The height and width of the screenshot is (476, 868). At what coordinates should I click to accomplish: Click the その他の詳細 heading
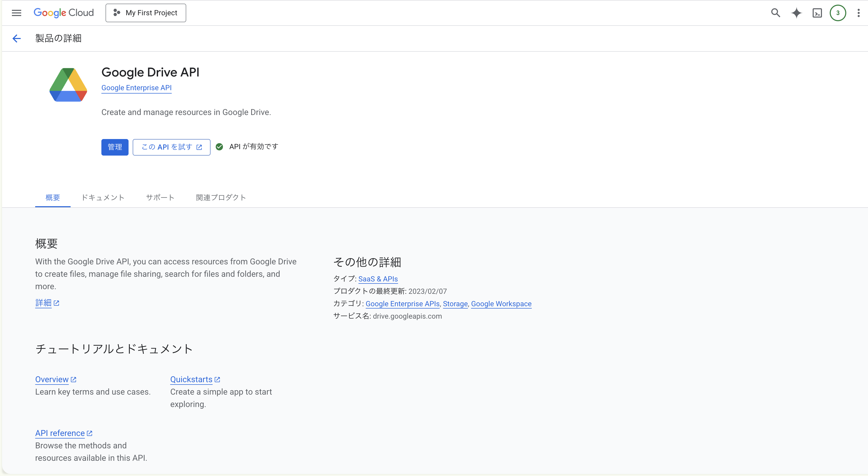367,262
